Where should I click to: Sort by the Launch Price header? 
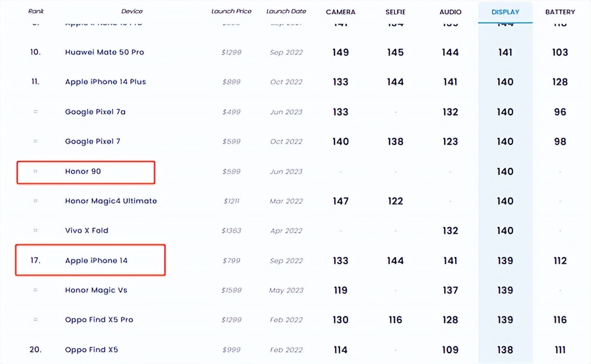231,11
